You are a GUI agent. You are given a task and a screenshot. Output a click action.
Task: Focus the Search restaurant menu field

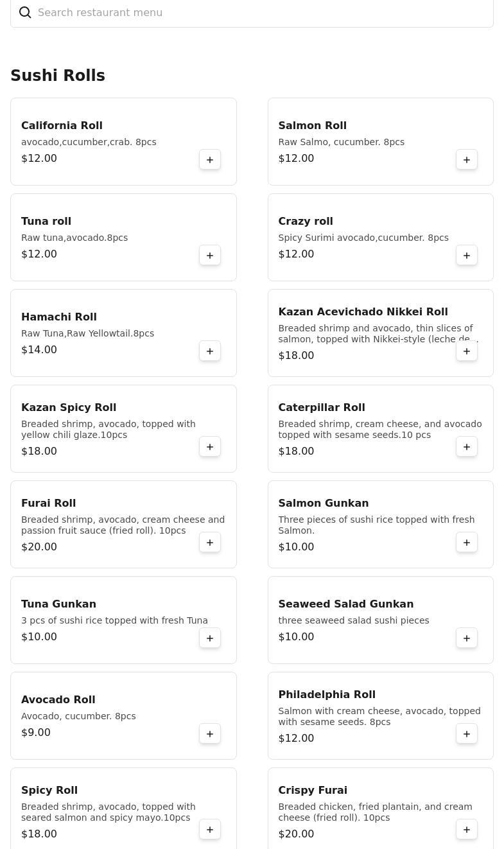257,13
